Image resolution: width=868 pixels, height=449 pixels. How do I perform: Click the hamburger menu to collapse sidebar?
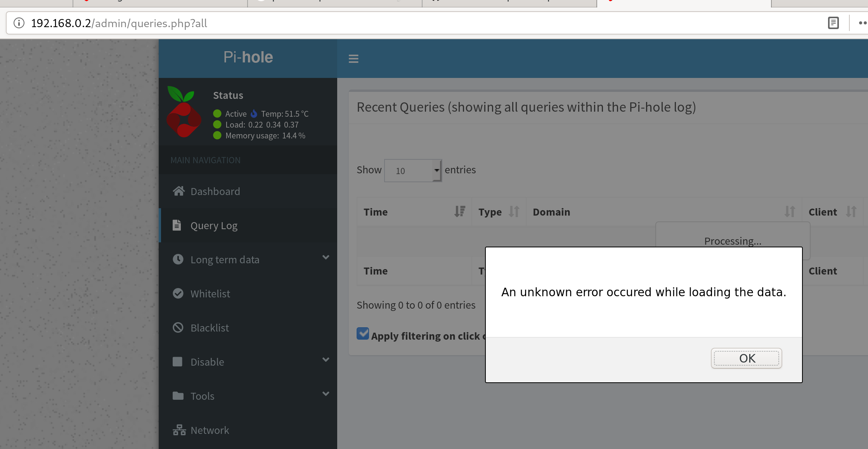(x=353, y=58)
